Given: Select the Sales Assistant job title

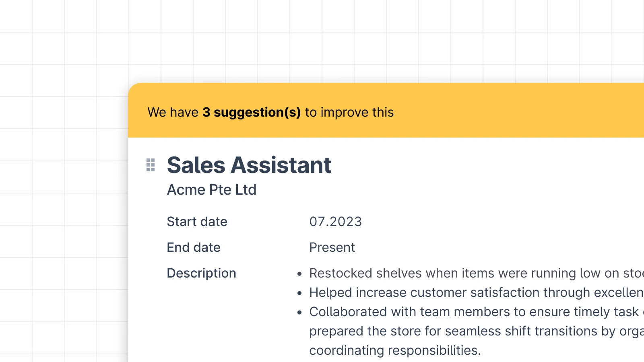Looking at the screenshot, I should click(x=249, y=165).
